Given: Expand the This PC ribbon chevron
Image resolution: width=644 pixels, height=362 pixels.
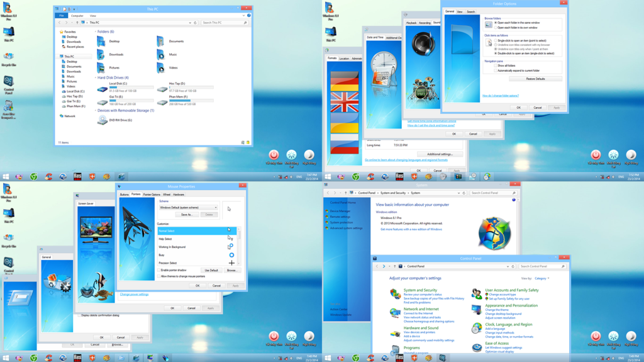Looking at the screenshot, I should [x=243, y=16].
